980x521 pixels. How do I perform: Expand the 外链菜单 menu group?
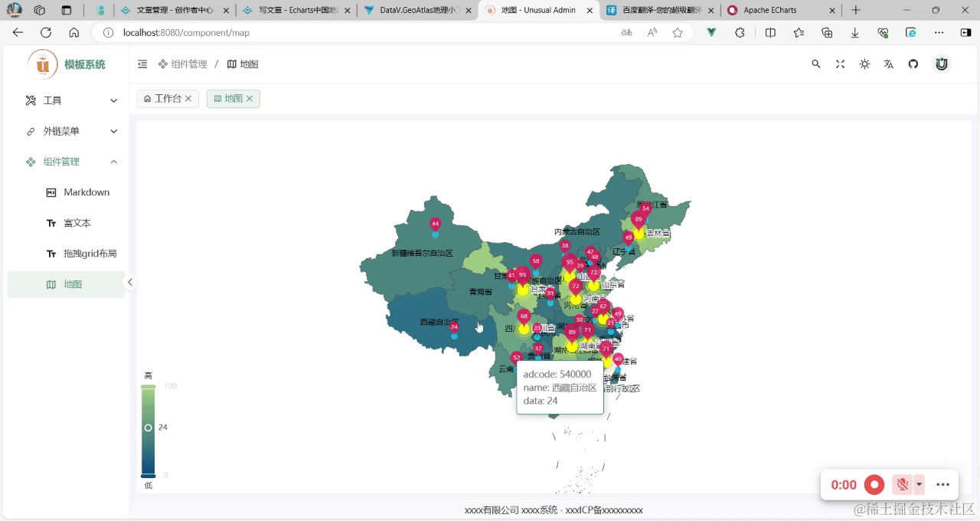point(66,131)
